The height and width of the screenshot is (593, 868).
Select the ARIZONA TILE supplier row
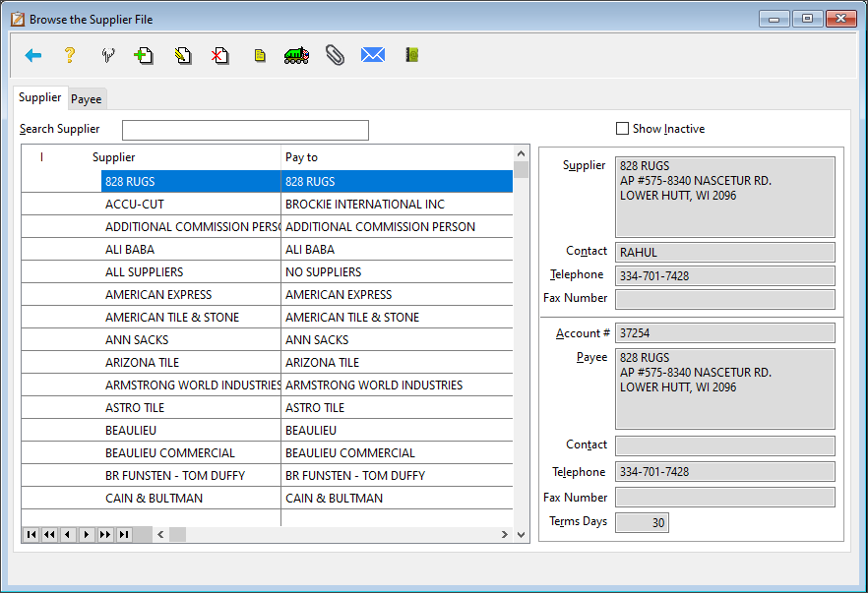267,363
